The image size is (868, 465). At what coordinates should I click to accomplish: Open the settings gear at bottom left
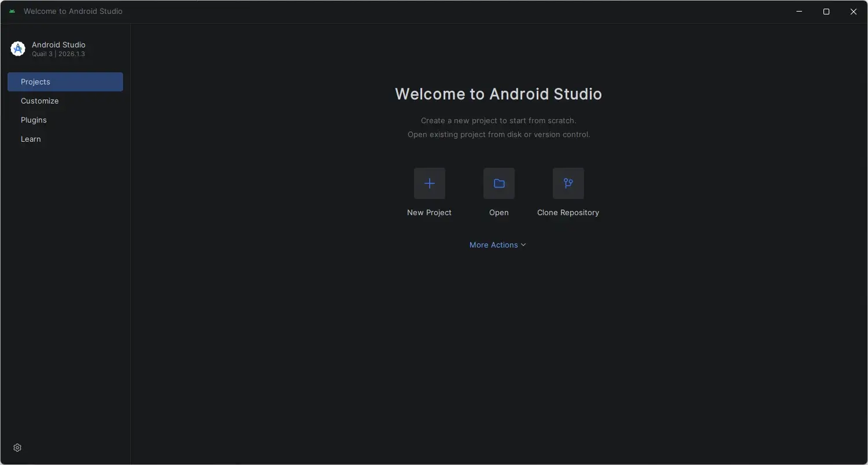pyautogui.click(x=17, y=448)
